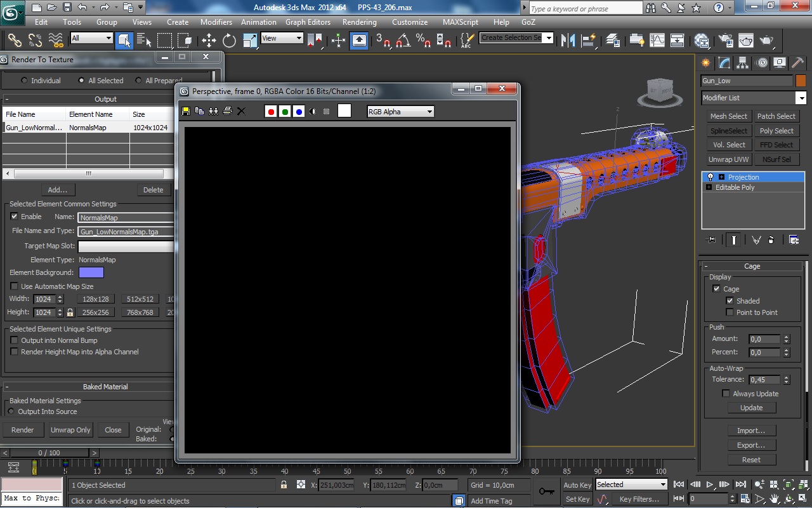The width and height of the screenshot is (812, 508).
Task: Choose the Select and Rotate tool
Action: tap(229, 41)
